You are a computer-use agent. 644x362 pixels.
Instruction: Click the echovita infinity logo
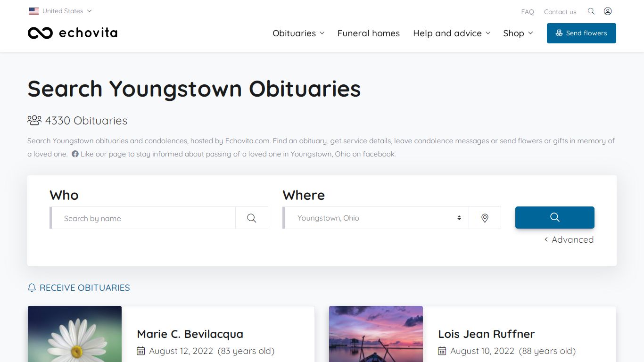point(40,33)
